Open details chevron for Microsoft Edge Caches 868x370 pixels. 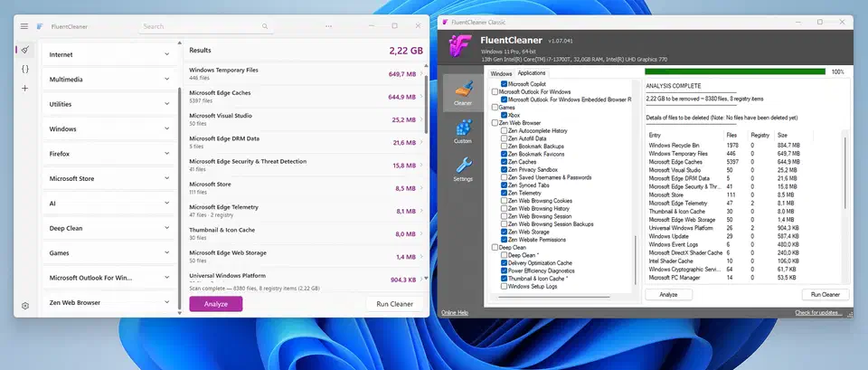421,97
